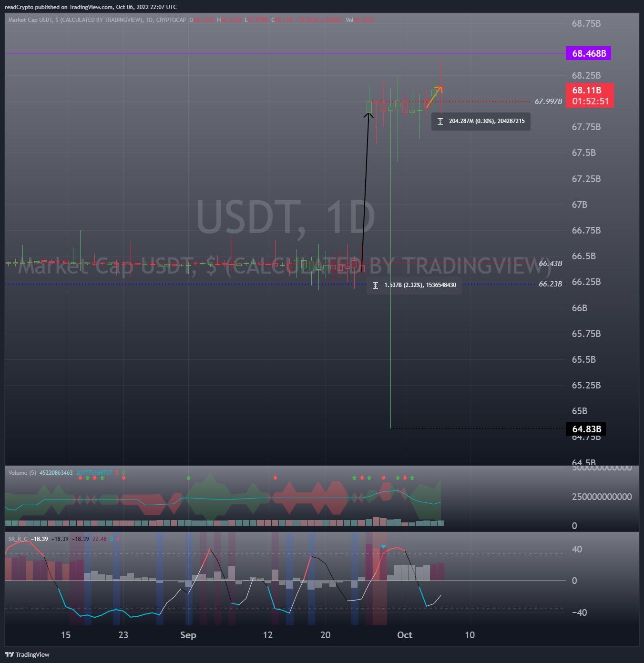Viewport: 644px width, 663px height.
Task: Click the Market Cap USDT symbol legend title
Action: (x=97, y=20)
